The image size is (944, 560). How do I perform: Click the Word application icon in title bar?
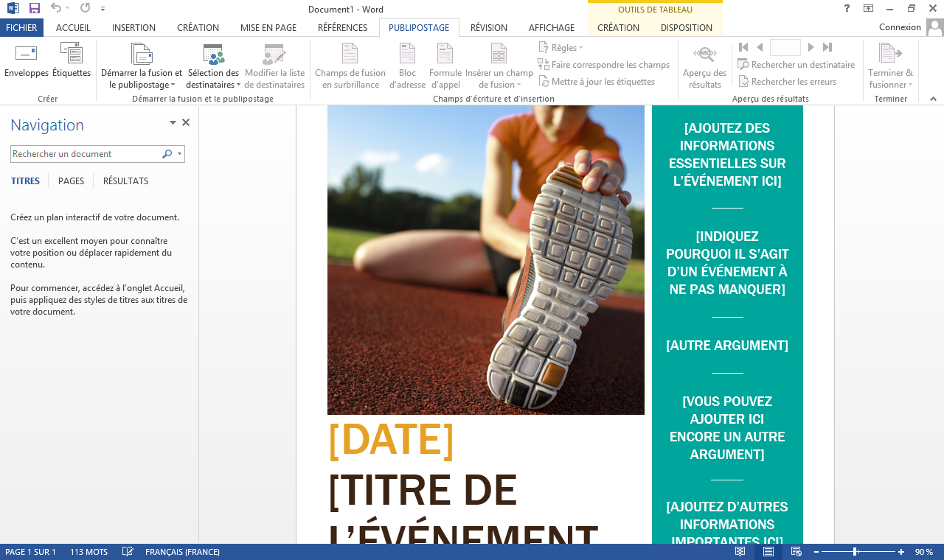click(13, 9)
